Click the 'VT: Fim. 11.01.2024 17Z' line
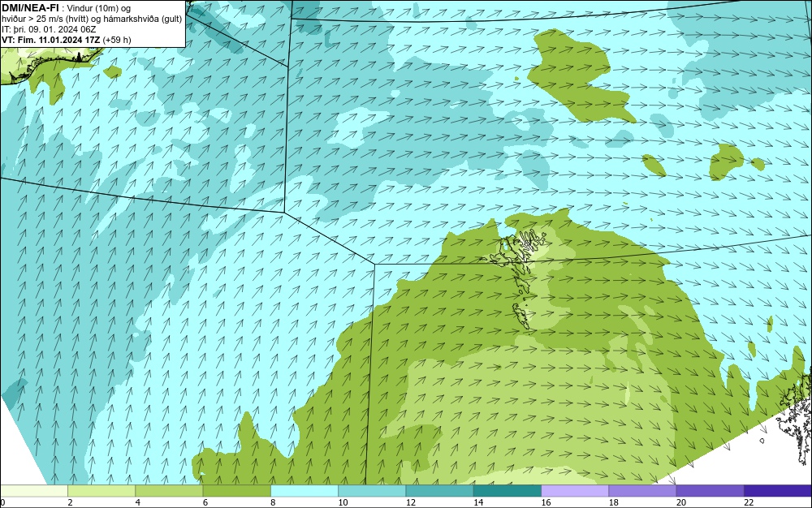Viewport: 812px width, 508px height. coord(67,40)
